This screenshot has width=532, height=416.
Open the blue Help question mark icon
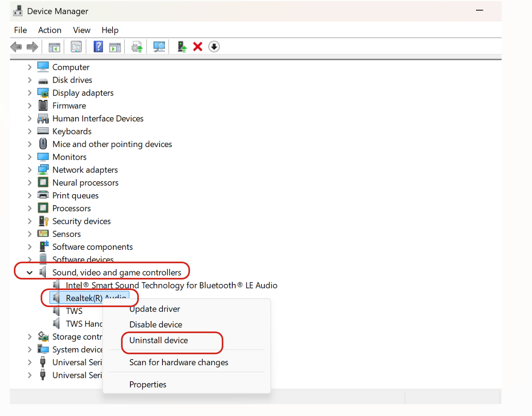98,47
